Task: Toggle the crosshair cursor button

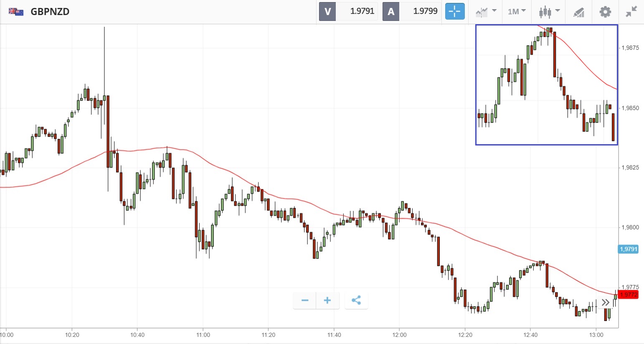Action: 454,11
